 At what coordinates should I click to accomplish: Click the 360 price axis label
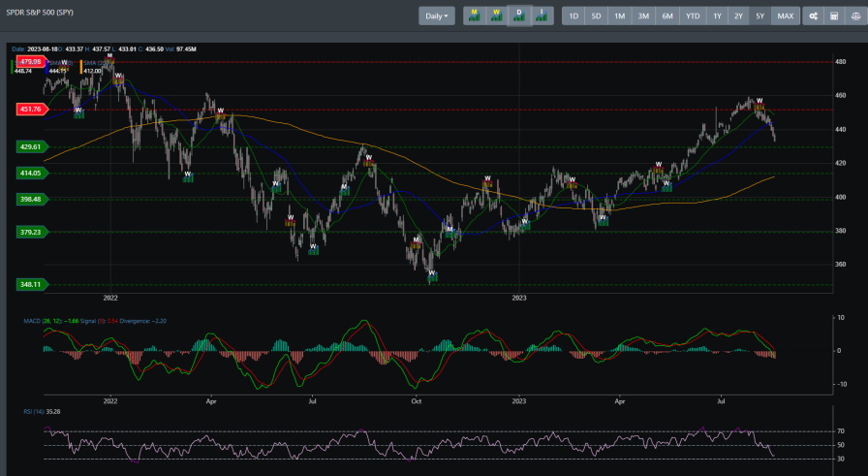click(840, 265)
